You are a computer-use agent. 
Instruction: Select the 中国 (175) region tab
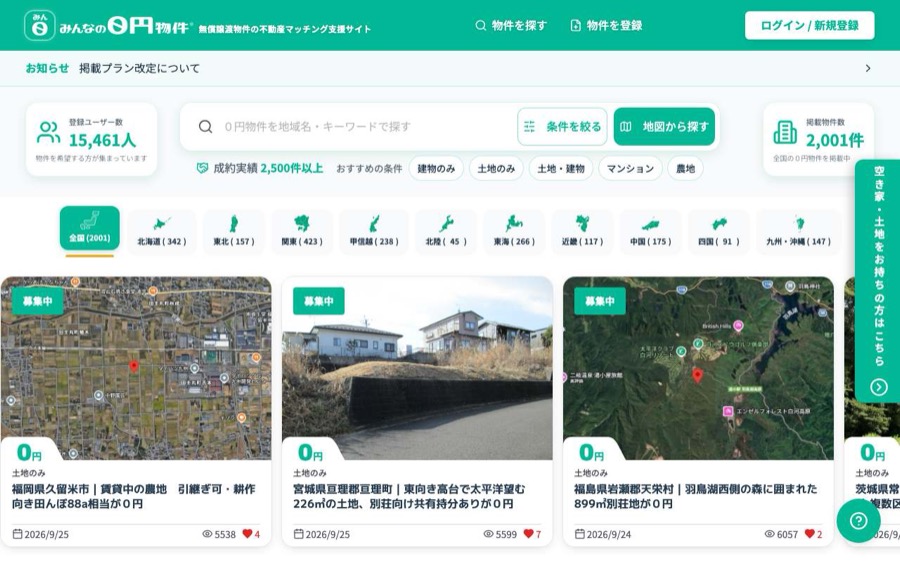(650, 231)
